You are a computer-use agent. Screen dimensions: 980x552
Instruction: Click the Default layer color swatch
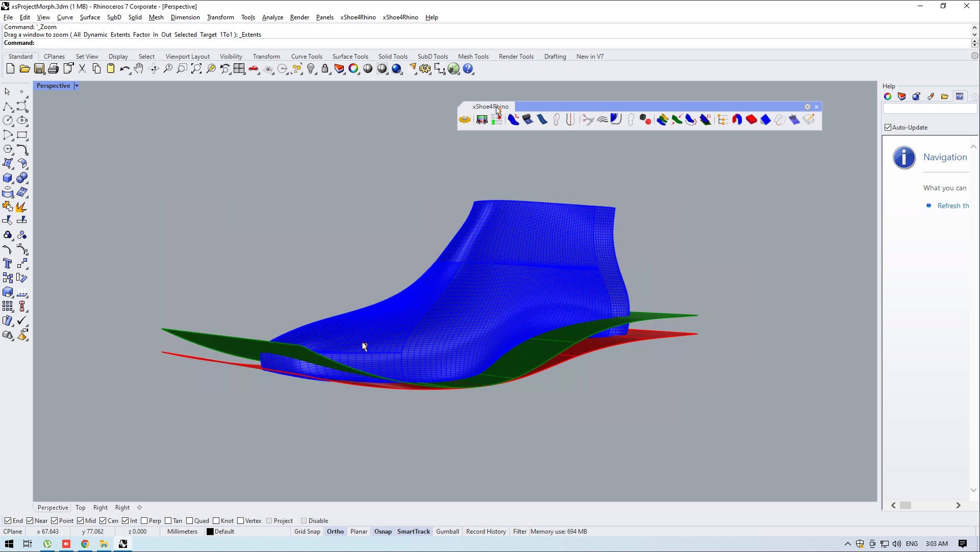210,532
